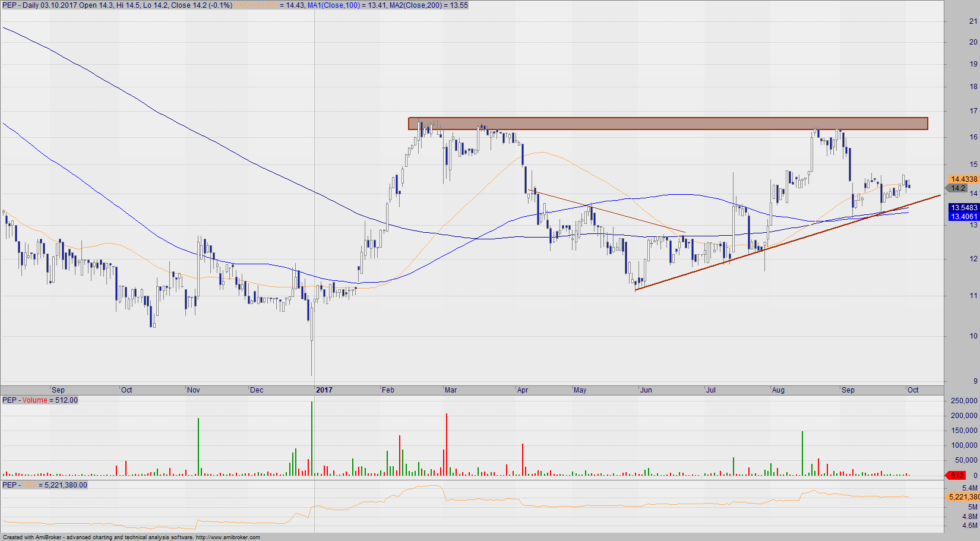Select the MA2(Close,200) = 13.55 legend text

click(x=429, y=5)
